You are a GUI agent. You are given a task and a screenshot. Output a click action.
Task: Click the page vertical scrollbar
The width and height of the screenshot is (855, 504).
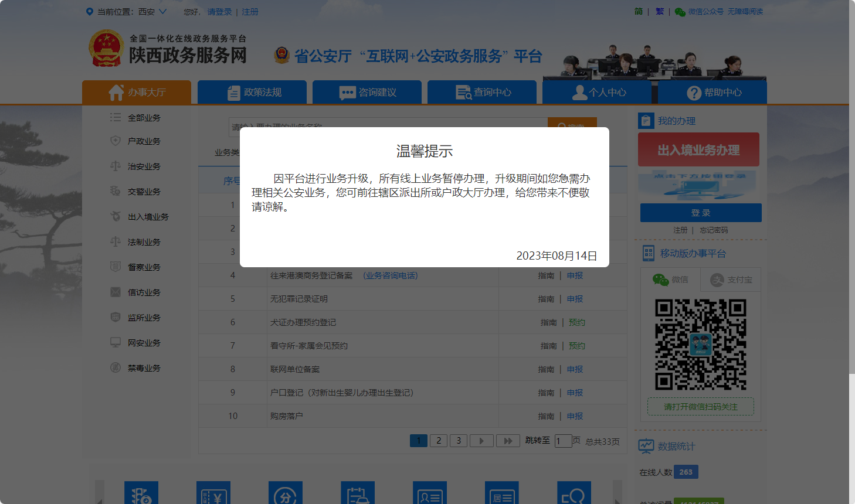coord(851,188)
